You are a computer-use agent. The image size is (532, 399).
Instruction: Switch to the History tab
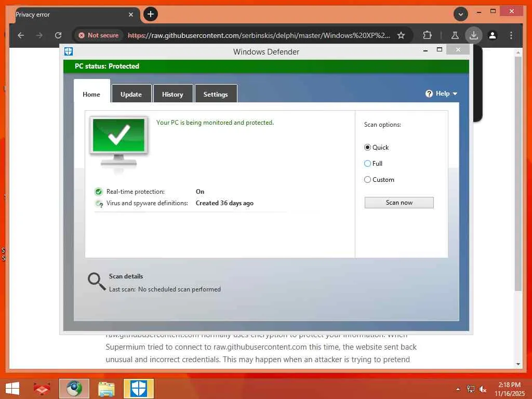click(x=173, y=94)
